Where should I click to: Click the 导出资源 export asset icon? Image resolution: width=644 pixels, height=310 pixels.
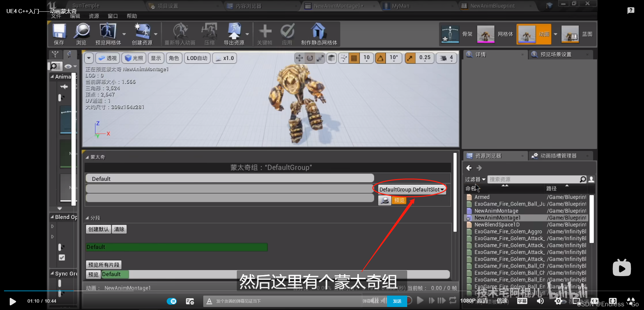(234, 34)
